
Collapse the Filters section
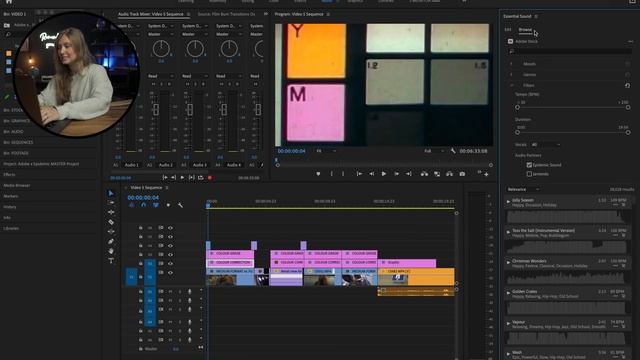point(511,85)
